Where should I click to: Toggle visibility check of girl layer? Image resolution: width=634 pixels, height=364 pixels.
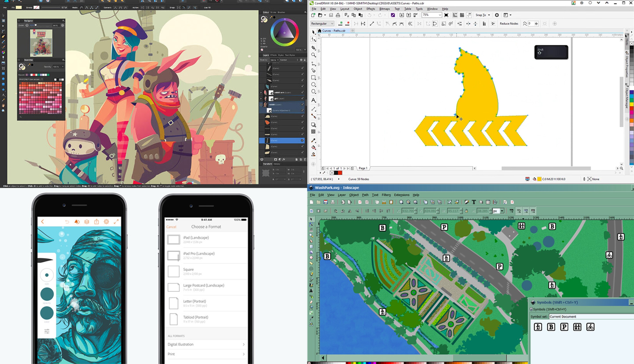coord(302,99)
